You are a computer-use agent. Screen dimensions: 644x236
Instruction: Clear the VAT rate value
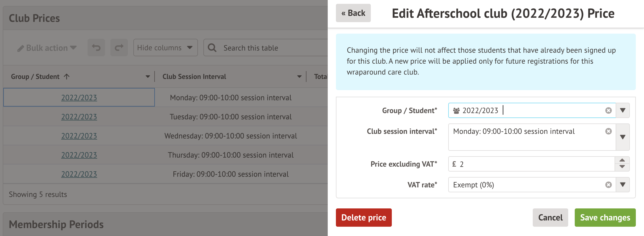(x=608, y=185)
